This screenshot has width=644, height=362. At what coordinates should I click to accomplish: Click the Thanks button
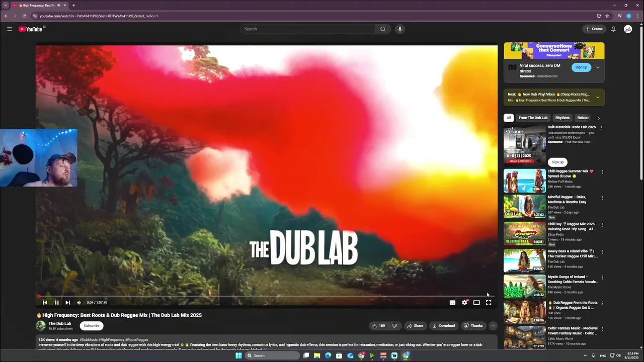(473, 326)
